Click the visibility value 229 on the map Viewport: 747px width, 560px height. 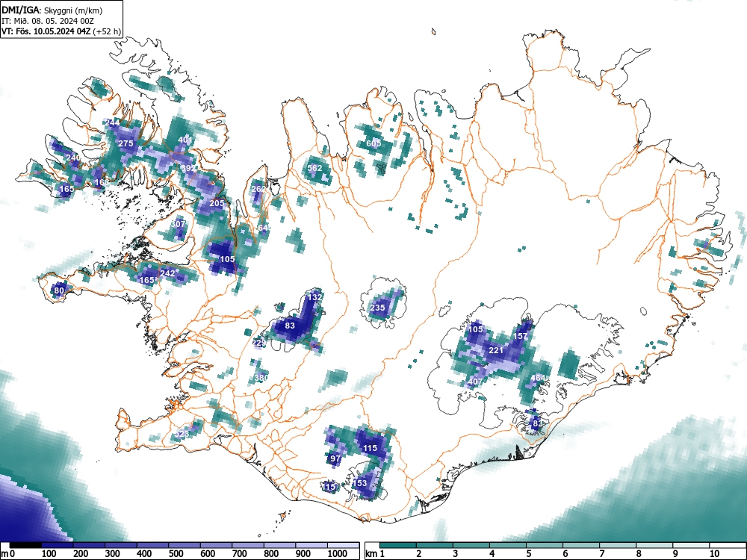click(x=258, y=343)
